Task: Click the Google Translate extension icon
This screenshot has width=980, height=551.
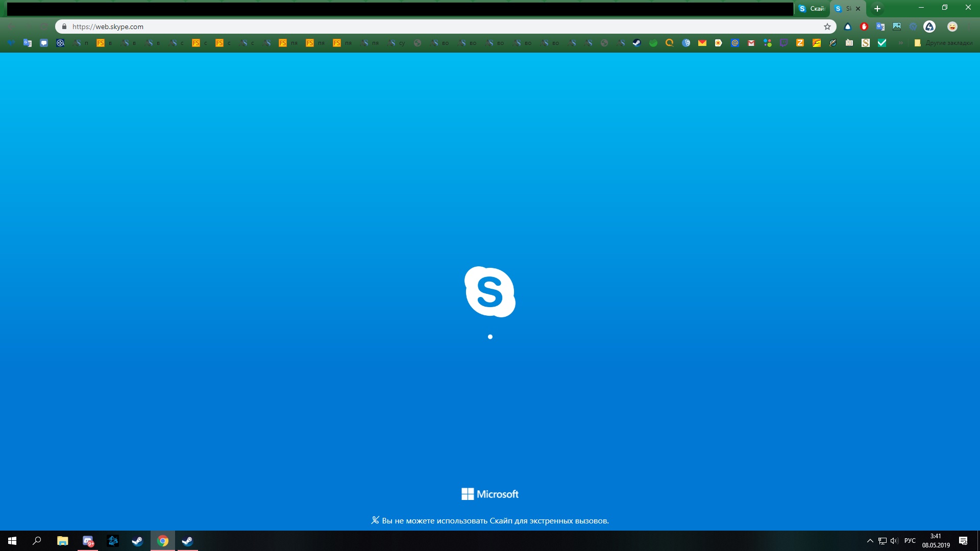Action: [880, 27]
